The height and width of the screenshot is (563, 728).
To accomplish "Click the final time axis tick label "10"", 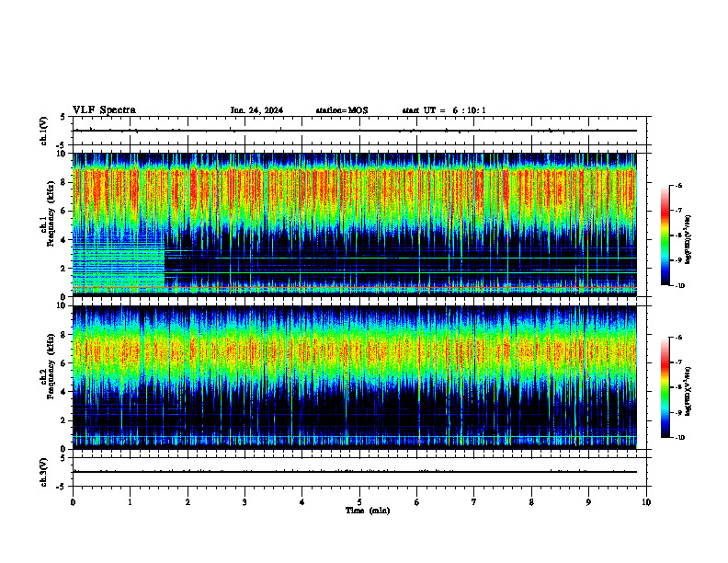I will 646,501.
